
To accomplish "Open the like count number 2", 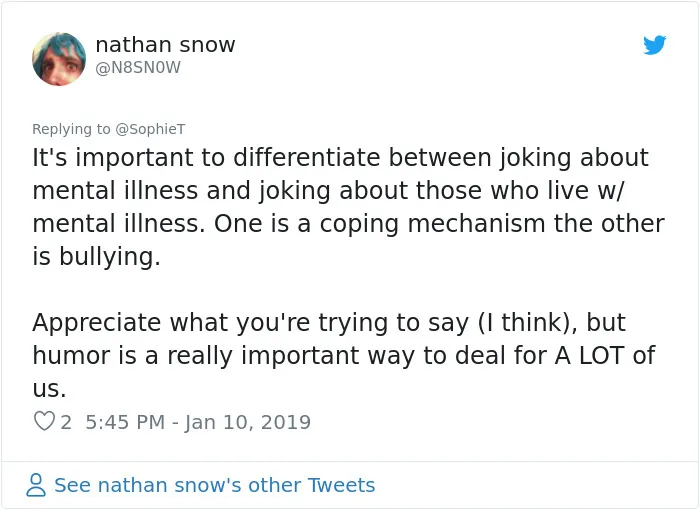I will 66,422.
